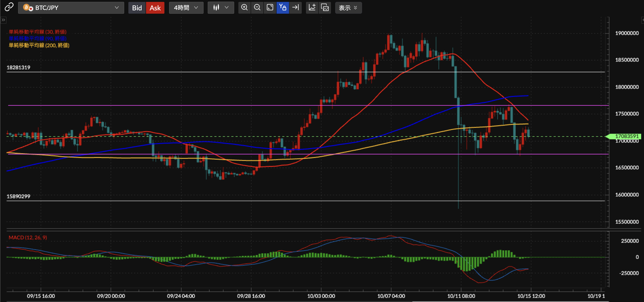Click the chain link icon
Viewport: 644px width, 302px height.
[x=9, y=7]
